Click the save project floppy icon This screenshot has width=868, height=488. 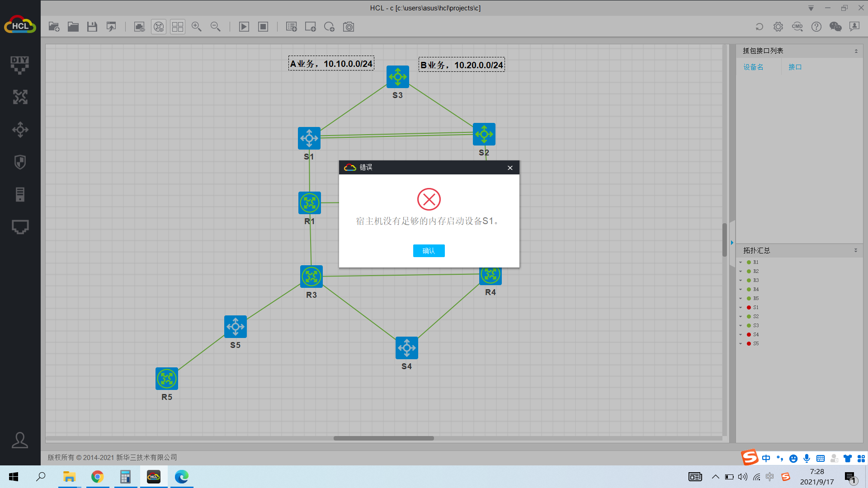click(x=92, y=27)
